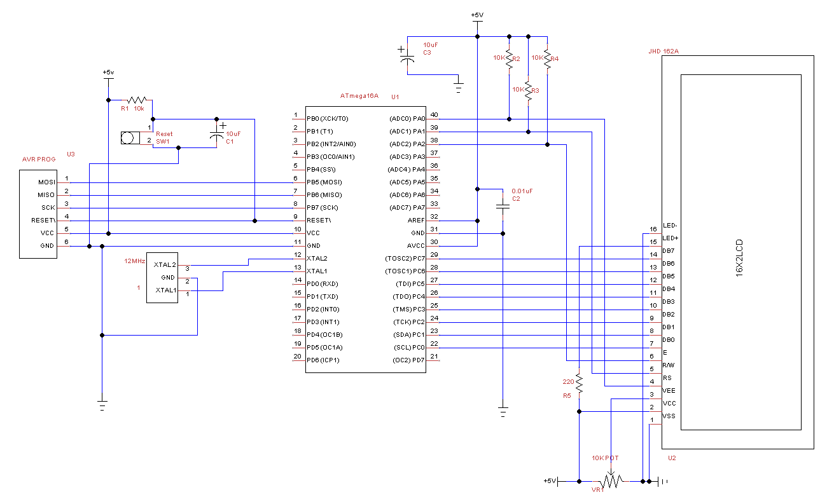Viewport: 834px width, 504px height.
Task: Click the Reset SW1 pushbutton symbol
Action: pyautogui.click(x=130, y=138)
